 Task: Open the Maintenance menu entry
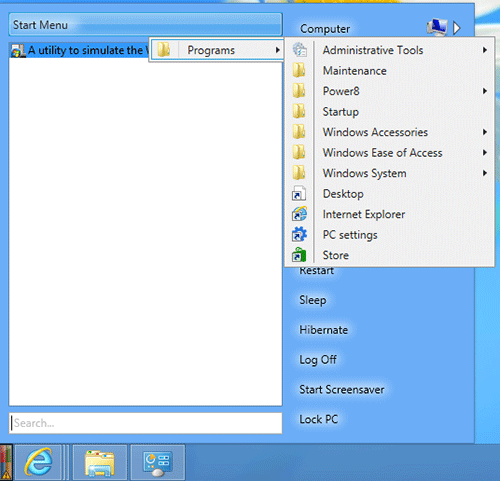click(x=389, y=71)
